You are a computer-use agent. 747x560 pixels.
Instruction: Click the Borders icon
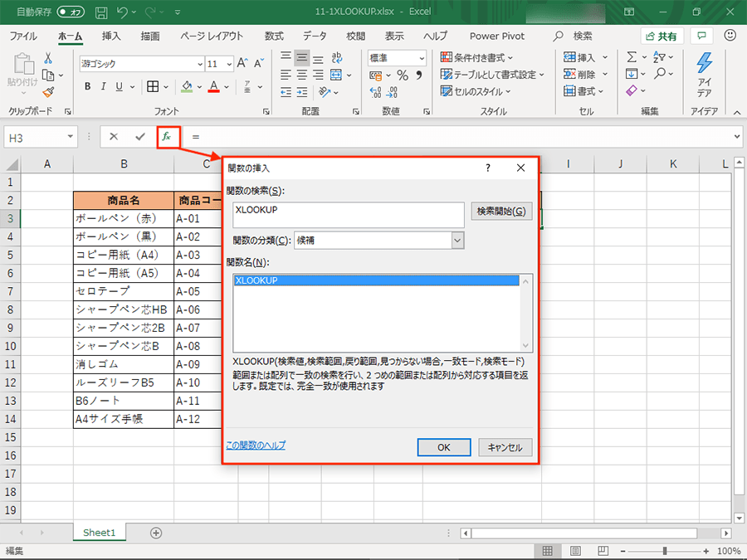pyautogui.click(x=153, y=86)
